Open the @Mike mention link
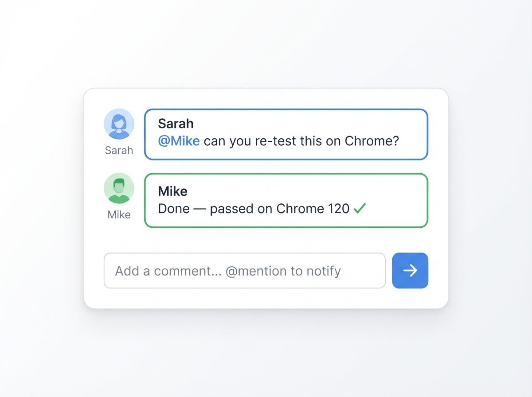532x397 pixels. [x=179, y=141]
